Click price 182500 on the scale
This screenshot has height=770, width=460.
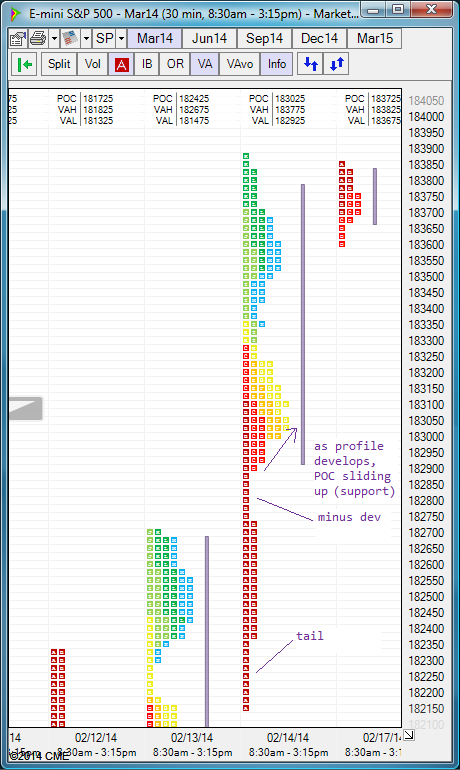(x=426, y=597)
